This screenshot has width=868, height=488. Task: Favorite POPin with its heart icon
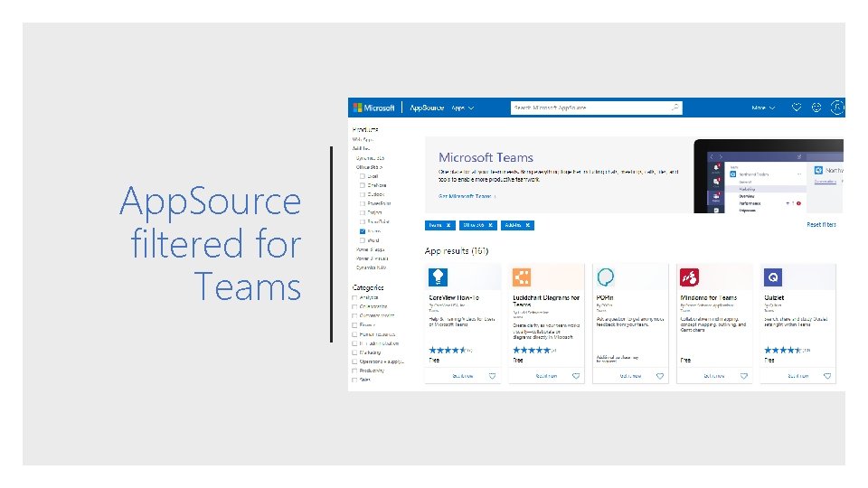tap(660, 376)
